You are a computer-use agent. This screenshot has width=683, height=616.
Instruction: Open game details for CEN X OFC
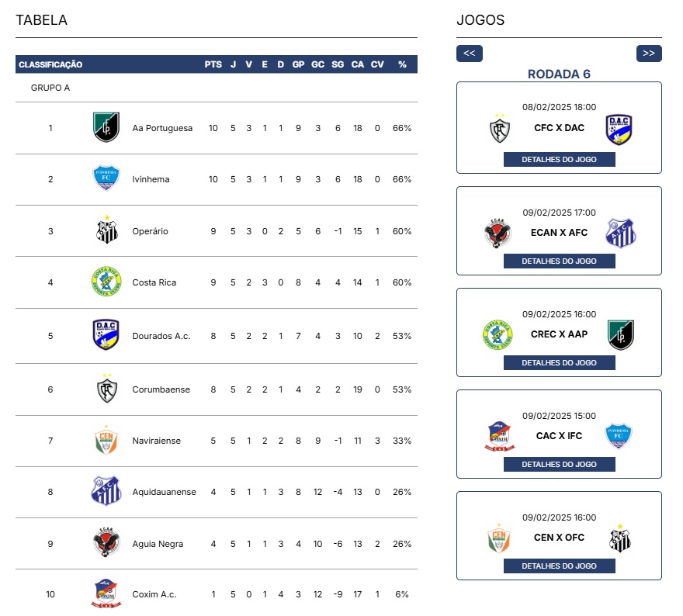[560, 566]
